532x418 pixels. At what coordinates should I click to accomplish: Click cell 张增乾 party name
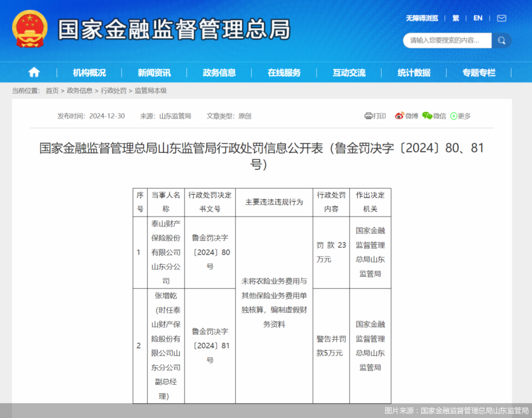[166, 346]
